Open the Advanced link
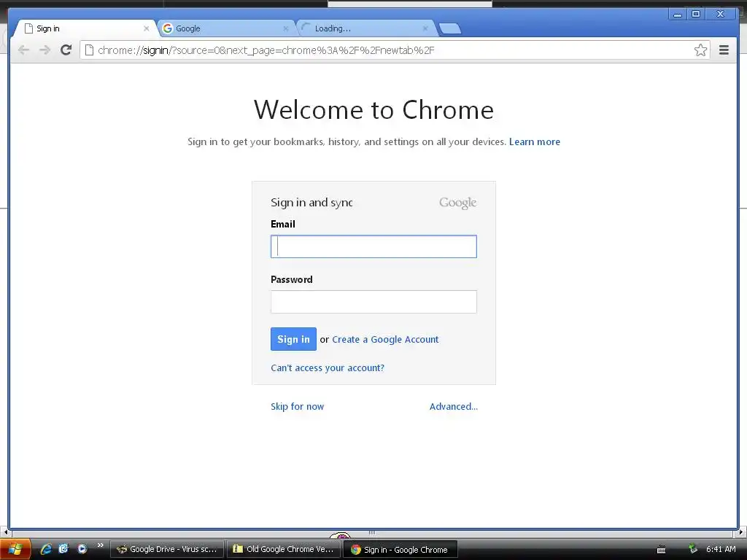 (x=454, y=406)
